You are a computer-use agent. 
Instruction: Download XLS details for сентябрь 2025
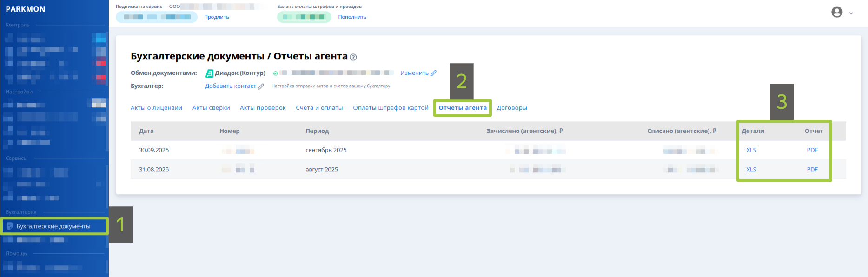pos(751,150)
